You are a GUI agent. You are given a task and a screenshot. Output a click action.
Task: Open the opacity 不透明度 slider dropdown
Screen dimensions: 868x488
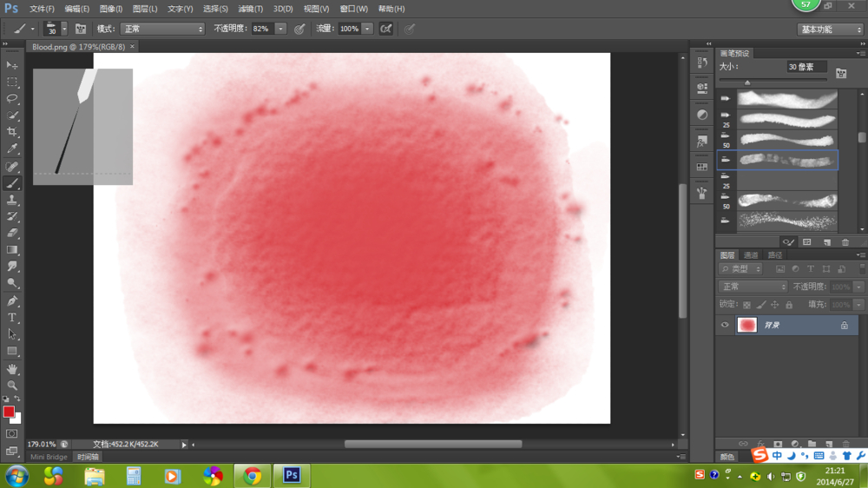coord(280,29)
